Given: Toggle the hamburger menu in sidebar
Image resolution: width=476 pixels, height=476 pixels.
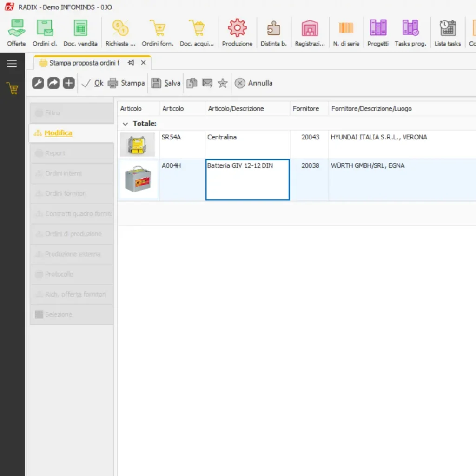Looking at the screenshot, I should click(x=12, y=64).
